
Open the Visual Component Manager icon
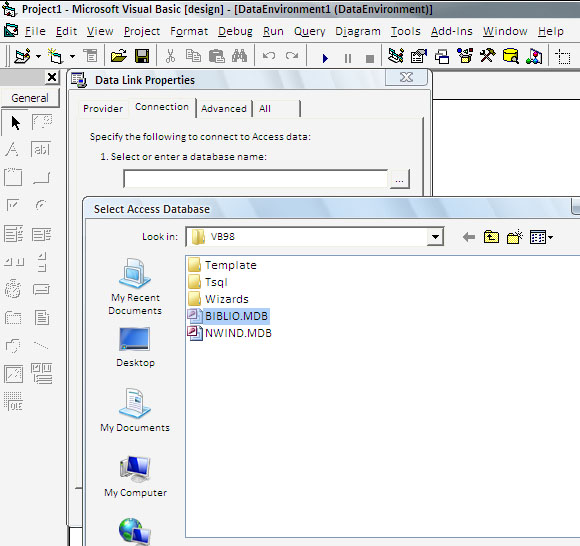[534, 57]
